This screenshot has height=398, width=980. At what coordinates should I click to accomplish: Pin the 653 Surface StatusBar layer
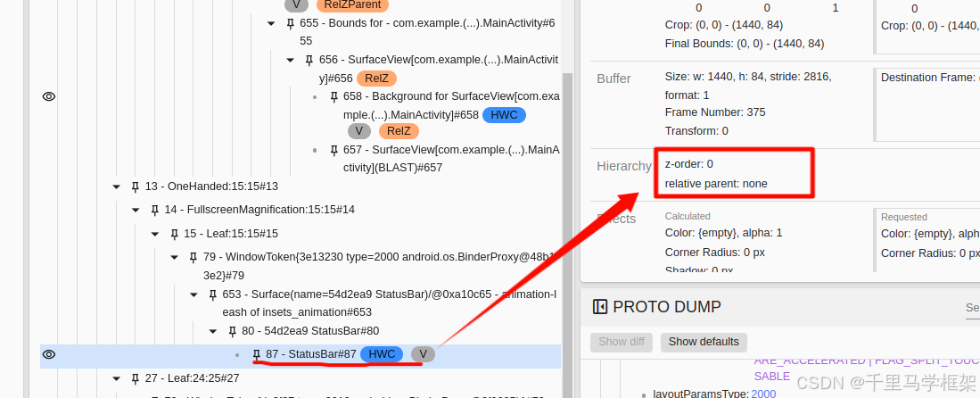(x=213, y=294)
